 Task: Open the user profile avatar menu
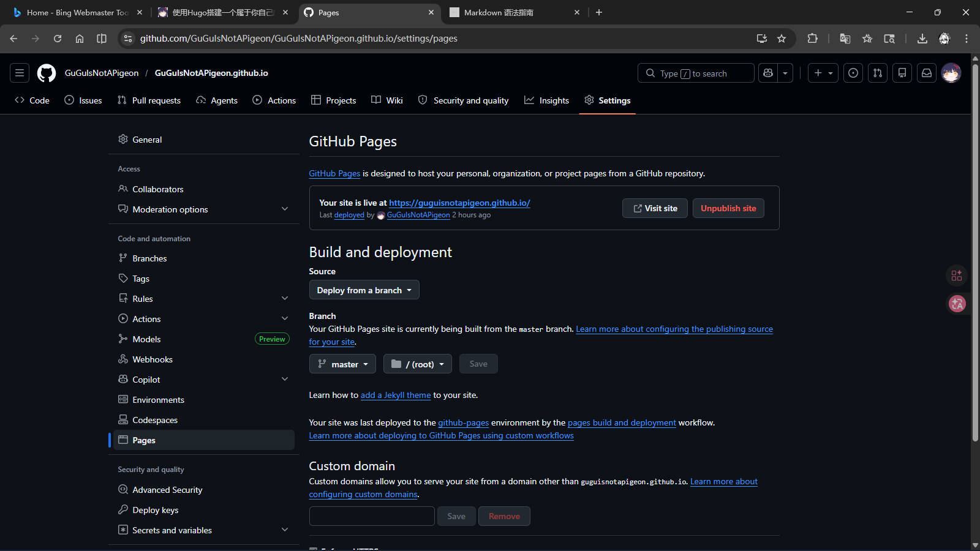[x=951, y=73]
